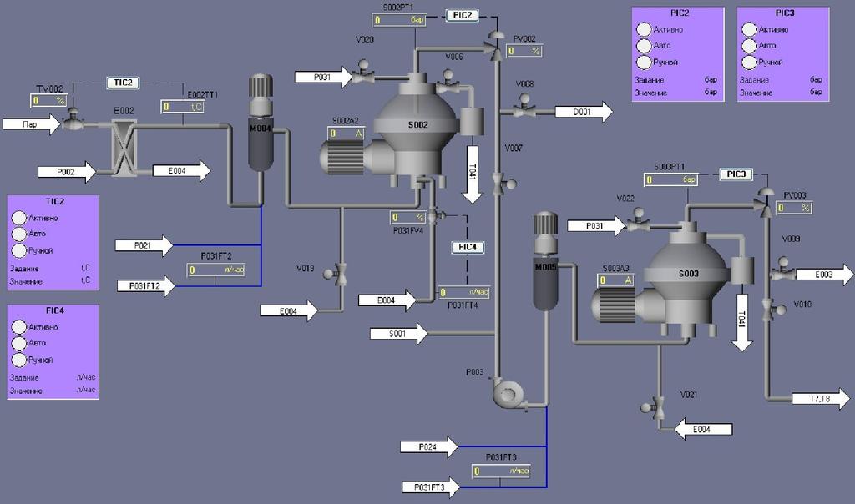
Task: Click the E002TT1 temperature field
Action: pyautogui.click(x=183, y=107)
